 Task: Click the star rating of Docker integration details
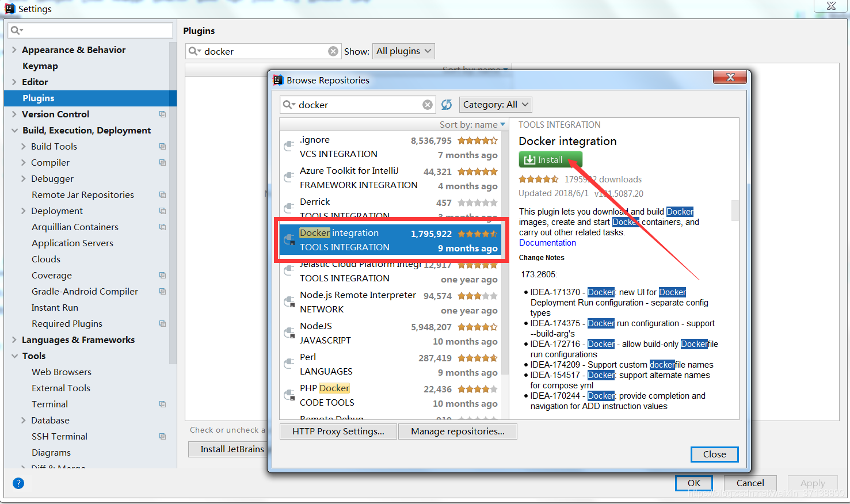click(539, 179)
